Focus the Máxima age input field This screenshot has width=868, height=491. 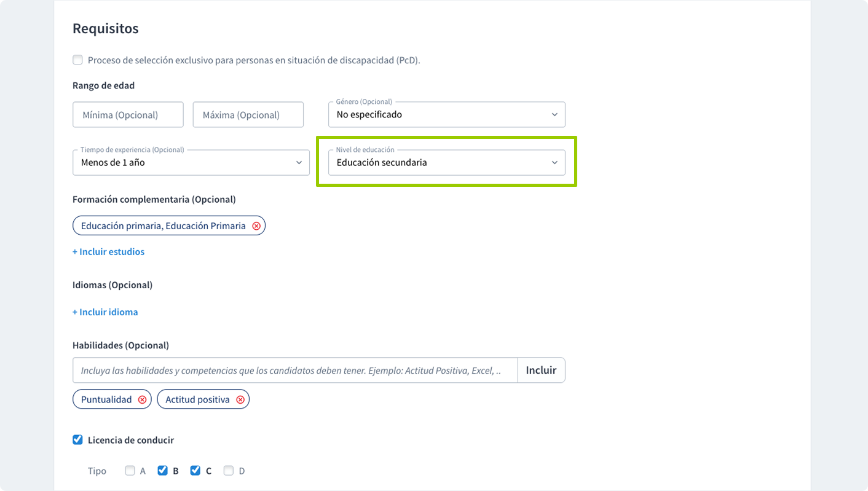pos(248,115)
